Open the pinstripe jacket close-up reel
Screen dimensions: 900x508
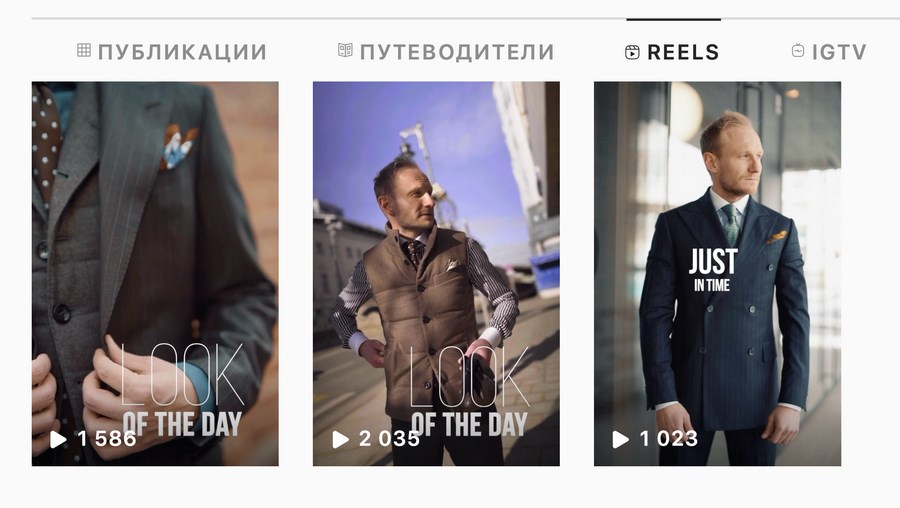(155, 273)
